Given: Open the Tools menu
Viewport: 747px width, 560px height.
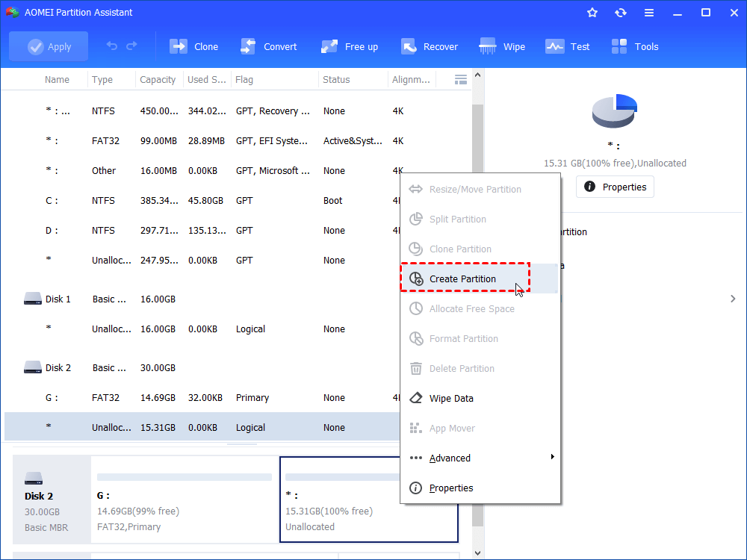Looking at the screenshot, I should [x=635, y=46].
